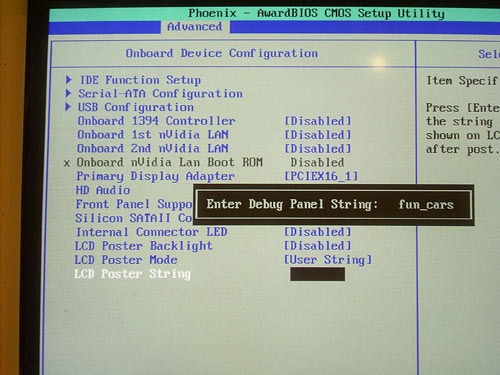Select the Onboard 1st nVidia LAN item
500x375 pixels.
click(x=153, y=135)
